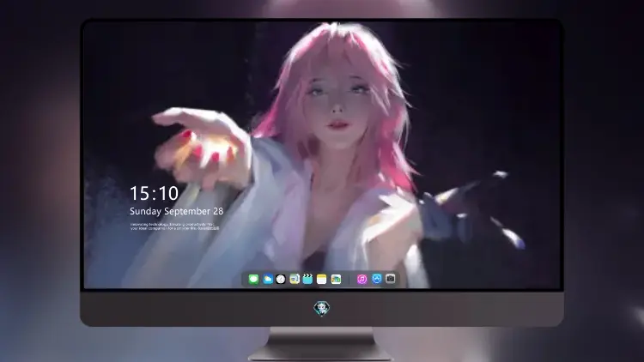
Task: Open the green Messages app in the dock
Action: click(253, 280)
